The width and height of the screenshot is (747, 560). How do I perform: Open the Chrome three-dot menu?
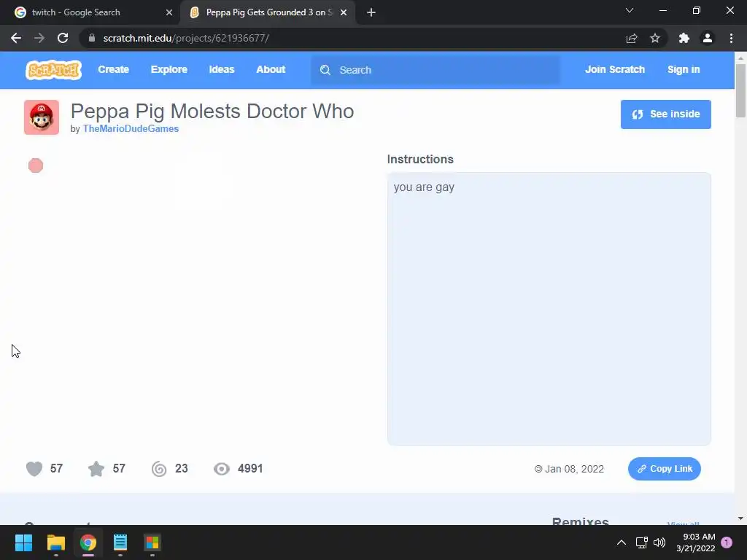point(731,38)
